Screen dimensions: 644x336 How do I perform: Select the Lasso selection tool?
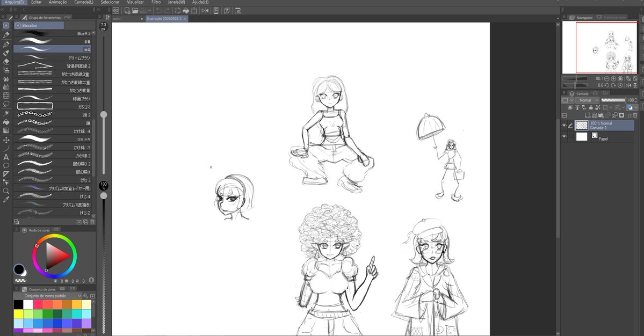pos(6,104)
